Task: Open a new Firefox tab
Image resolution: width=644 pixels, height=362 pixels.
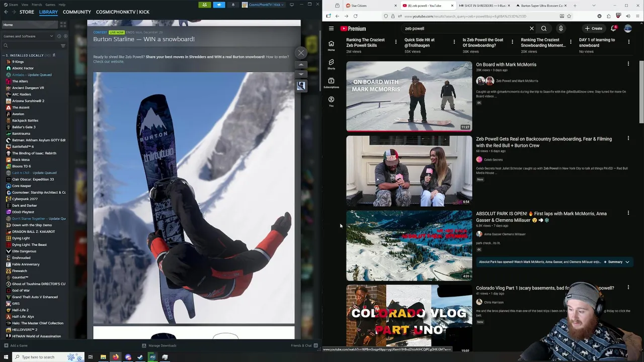Action: [x=575, y=6]
